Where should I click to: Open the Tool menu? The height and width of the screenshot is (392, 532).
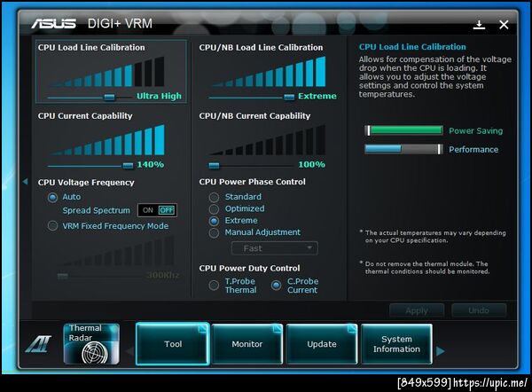(x=173, y=344)
